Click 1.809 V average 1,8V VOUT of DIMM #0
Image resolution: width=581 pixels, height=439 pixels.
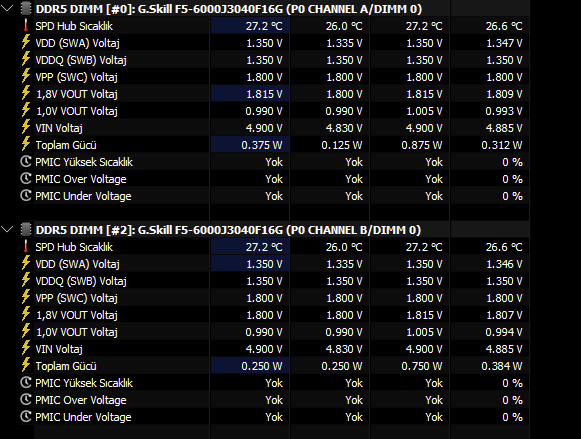[504, 94]
